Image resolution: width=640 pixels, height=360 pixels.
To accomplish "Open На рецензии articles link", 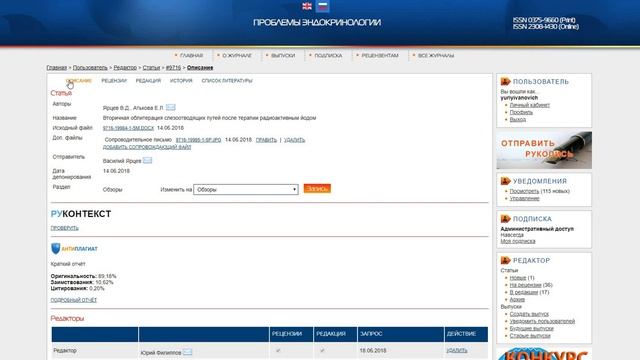I will (x=525, y=285).
